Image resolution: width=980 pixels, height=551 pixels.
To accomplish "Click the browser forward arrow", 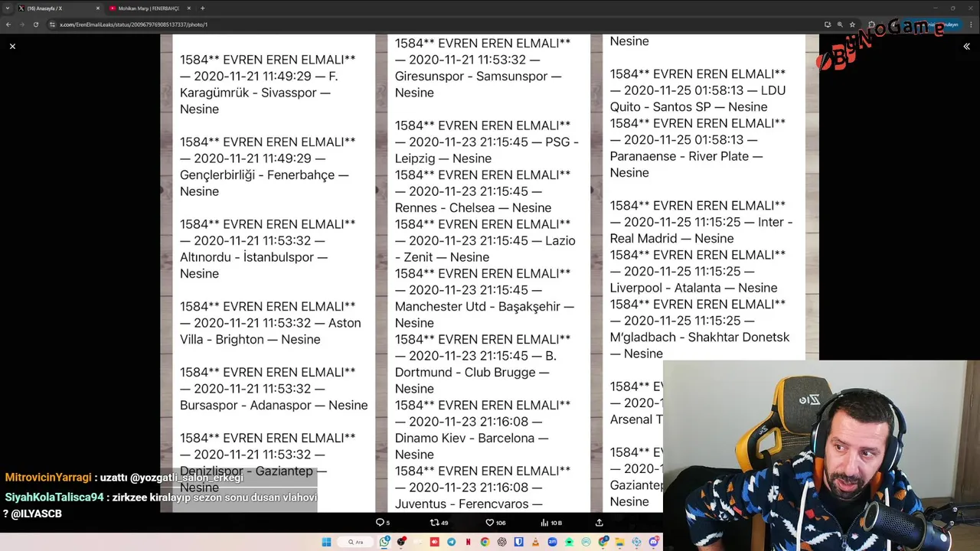I will (x=21, y=24).
